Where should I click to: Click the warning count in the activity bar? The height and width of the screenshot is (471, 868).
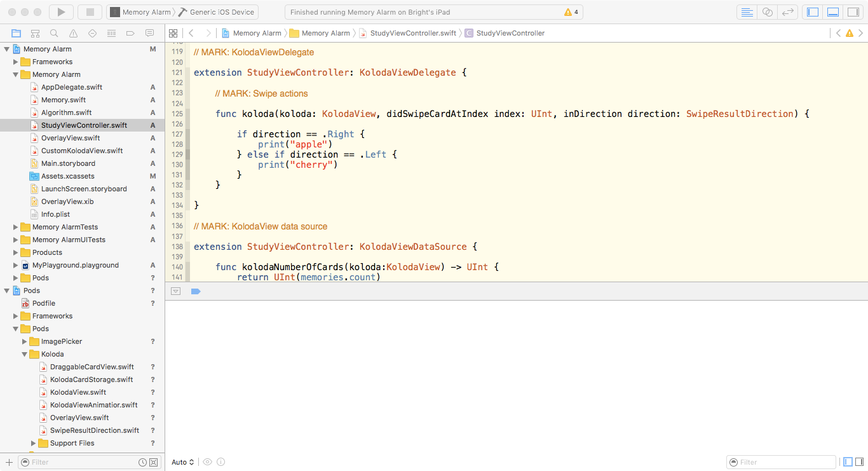571,12
